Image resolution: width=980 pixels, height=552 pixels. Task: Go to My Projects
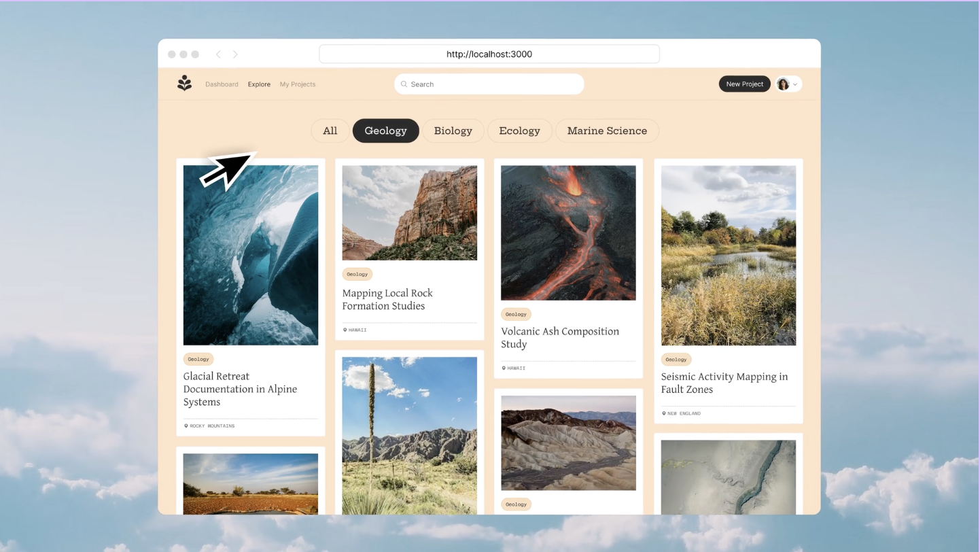(298, 84)
